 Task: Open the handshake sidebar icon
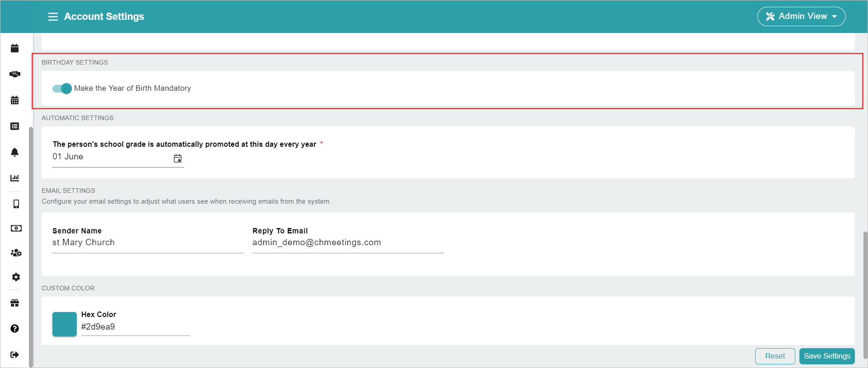tap(15, 74)
